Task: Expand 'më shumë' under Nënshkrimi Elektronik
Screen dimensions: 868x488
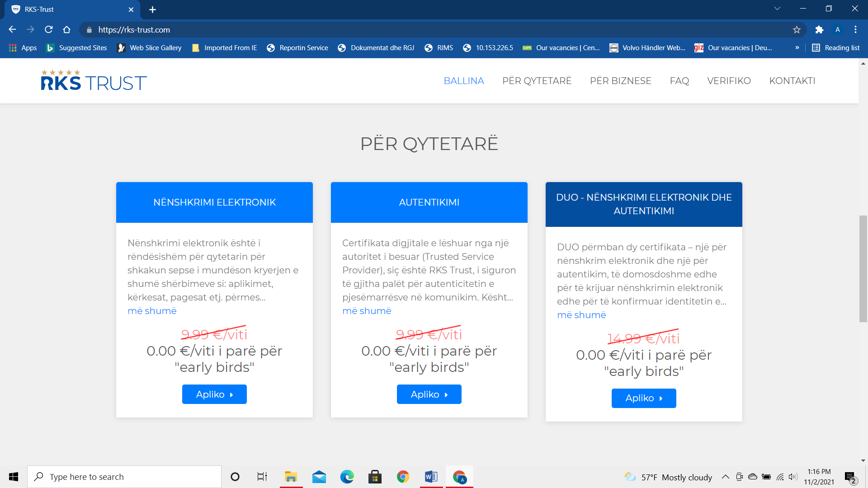Action: tap(152, 311)
